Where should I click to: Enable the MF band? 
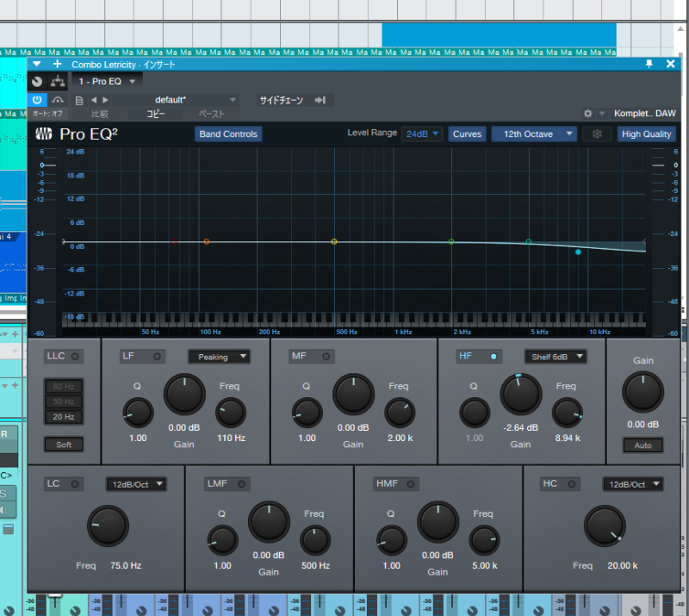click(326, 356)
